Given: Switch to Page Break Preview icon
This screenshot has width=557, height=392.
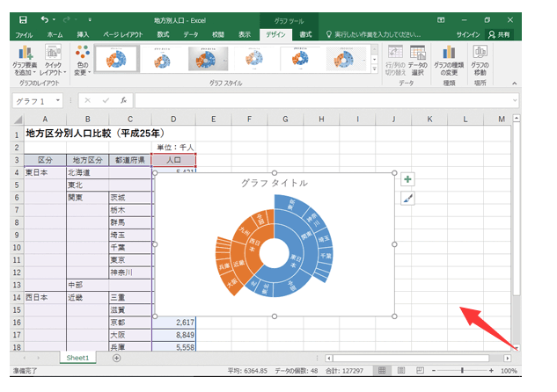Looking at the screenshot, I should [x=420, y=371].
